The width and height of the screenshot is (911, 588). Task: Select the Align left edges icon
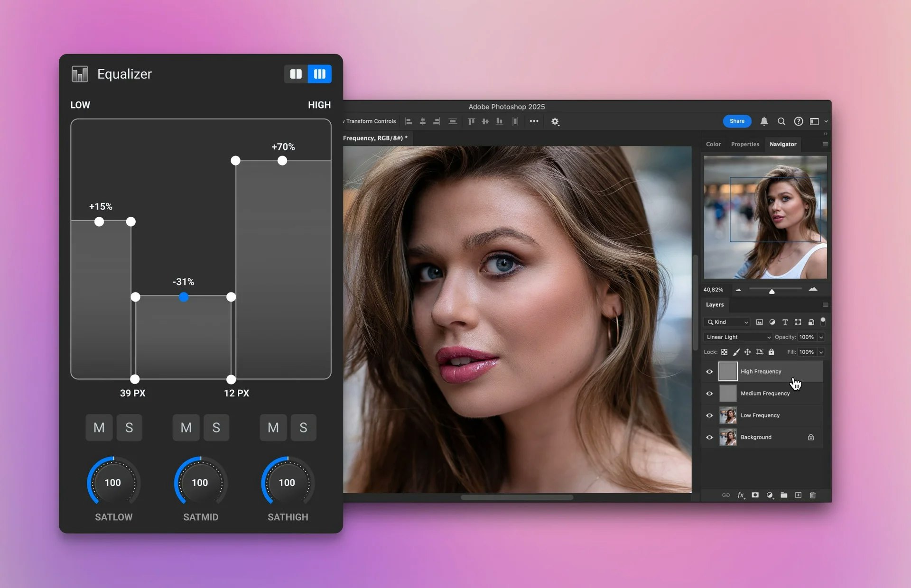tap(409, 121)
